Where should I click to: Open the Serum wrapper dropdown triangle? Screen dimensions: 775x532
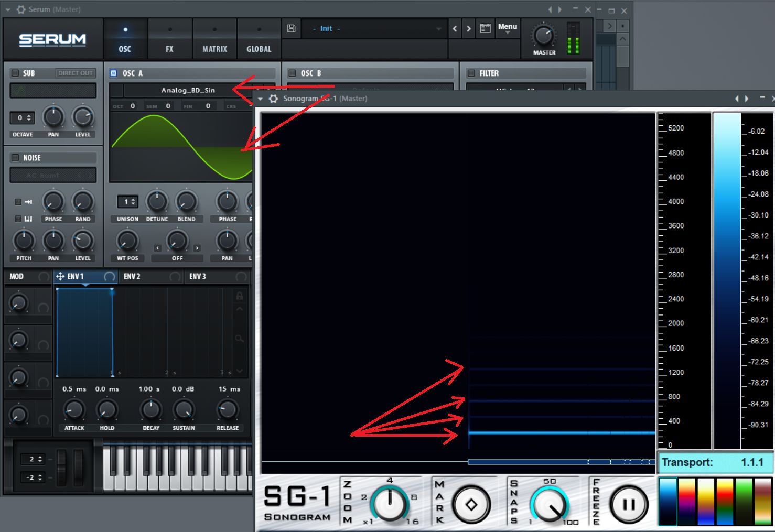(7, 9)
